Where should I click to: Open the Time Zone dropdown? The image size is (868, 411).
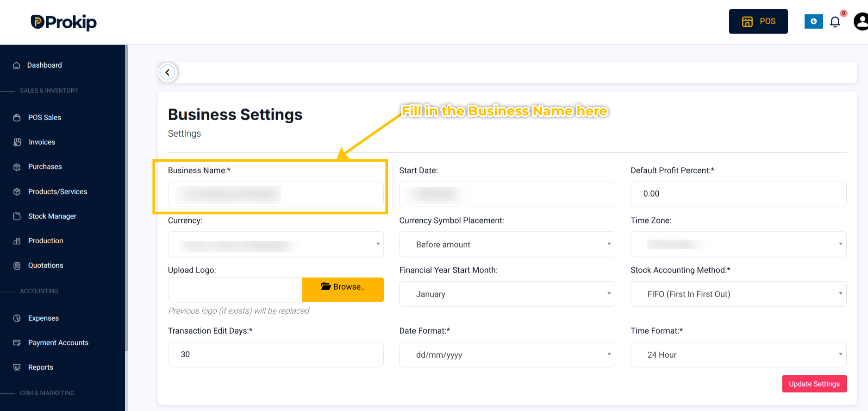click(738, 244)
